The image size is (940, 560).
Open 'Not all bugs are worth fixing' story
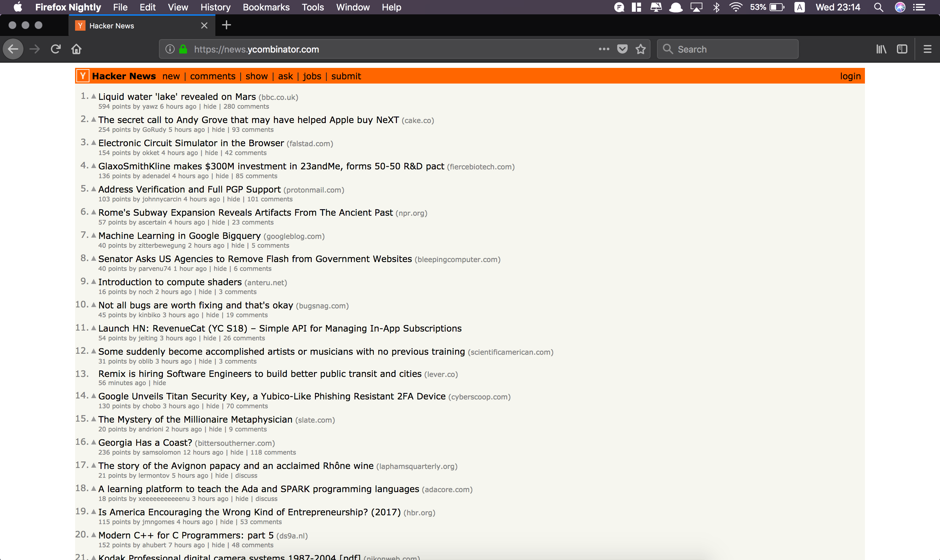tap(196, 305)
